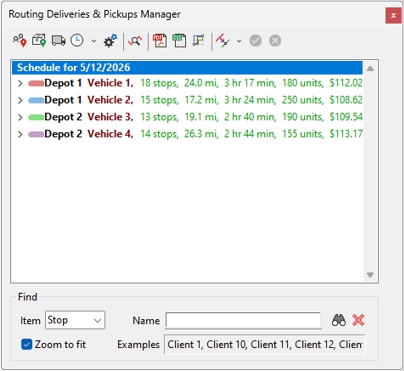
Task: Expand the Vehicle 4 route row
Action: [20, 134]
